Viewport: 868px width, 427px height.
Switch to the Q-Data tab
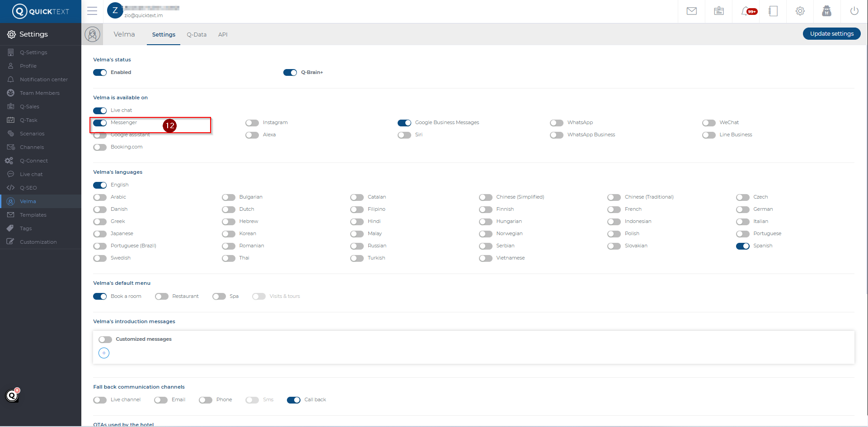point(197,35)
